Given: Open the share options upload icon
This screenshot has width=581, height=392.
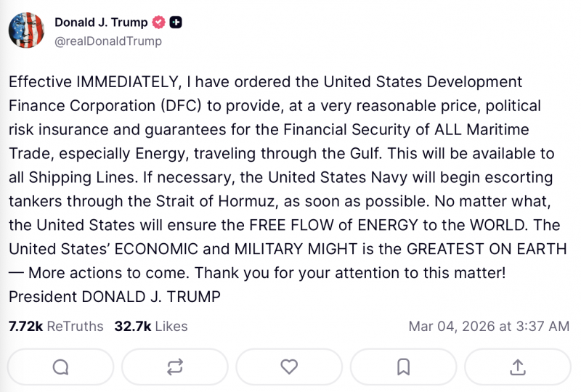Looking at the screenshot, I should 518,367.
